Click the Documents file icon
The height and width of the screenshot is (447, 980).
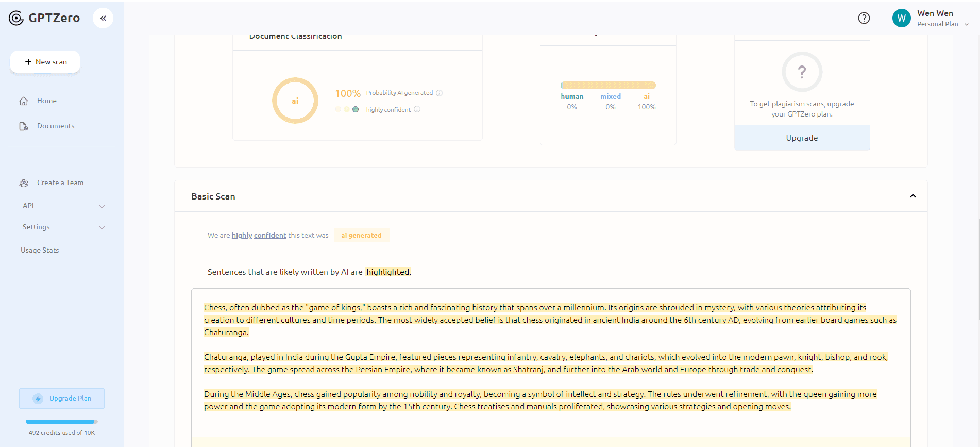(24, 126)
